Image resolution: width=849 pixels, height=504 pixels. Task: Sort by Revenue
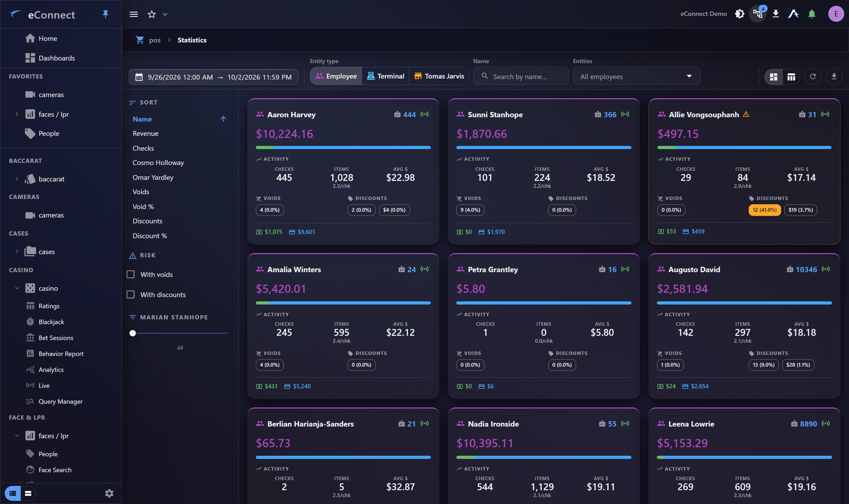click(x=145, y=134)
